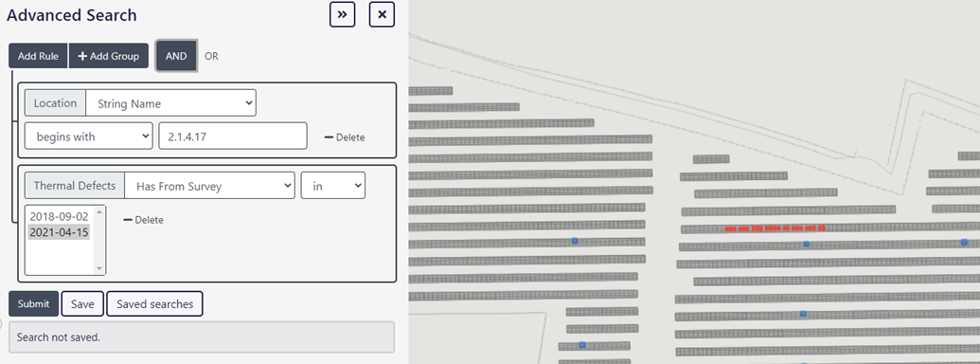The height and width of the screenshot is (364, 980).
Task: Click the survey list scroll down arrow
Action: click(x=98, y=268)
